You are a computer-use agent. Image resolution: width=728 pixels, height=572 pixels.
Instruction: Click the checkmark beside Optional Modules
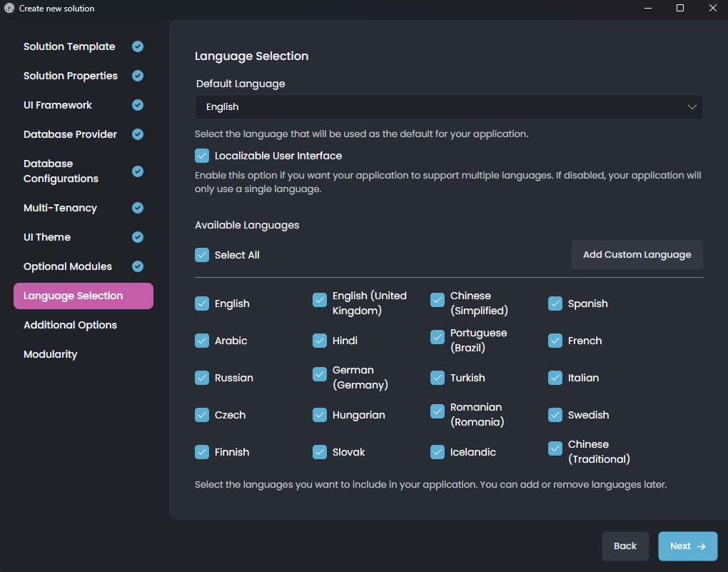click(x=137, y=266)
